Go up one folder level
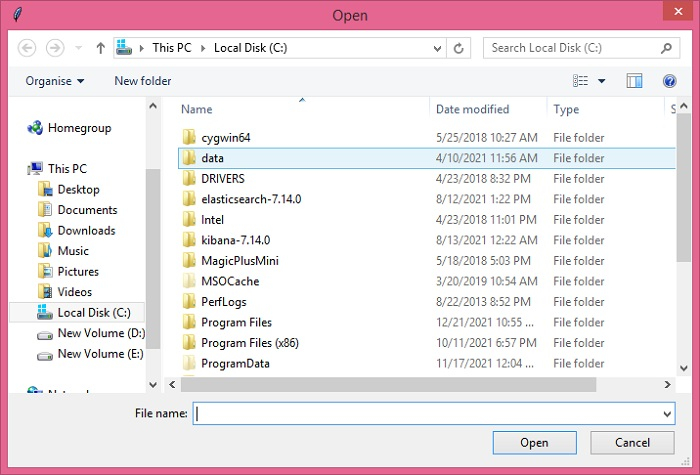The width and height of the screenshot is (700, 475). coord(100,48)
